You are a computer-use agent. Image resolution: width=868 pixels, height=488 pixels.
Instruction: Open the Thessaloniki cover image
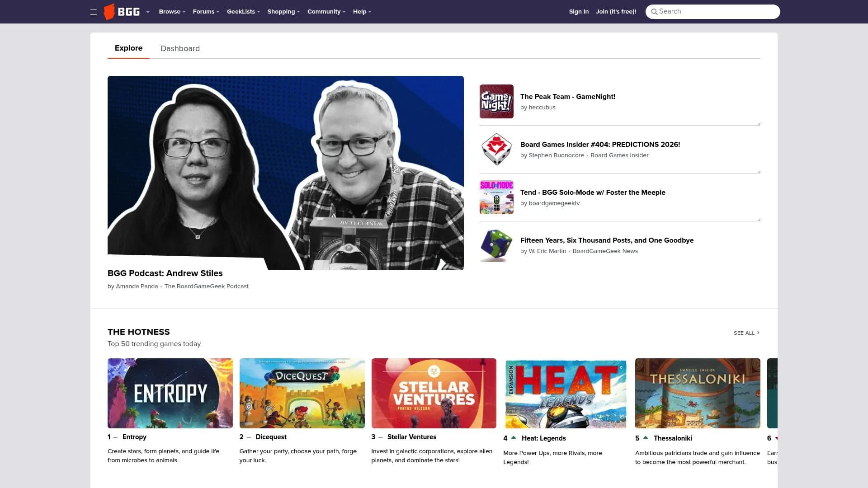(698, 393)
